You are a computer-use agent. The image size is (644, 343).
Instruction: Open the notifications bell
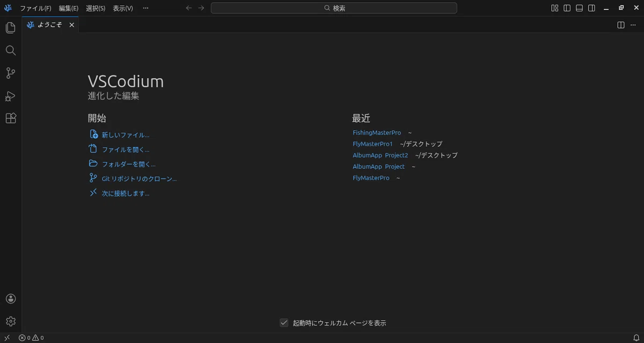(636, 338)
